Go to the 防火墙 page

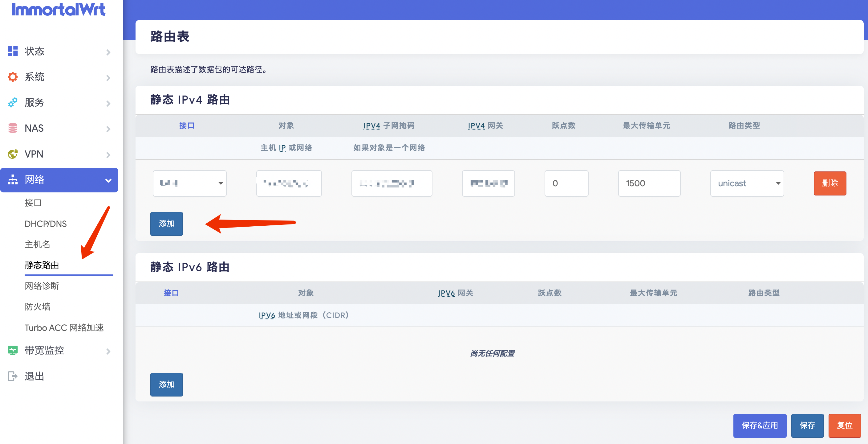[x=37, y=307]
